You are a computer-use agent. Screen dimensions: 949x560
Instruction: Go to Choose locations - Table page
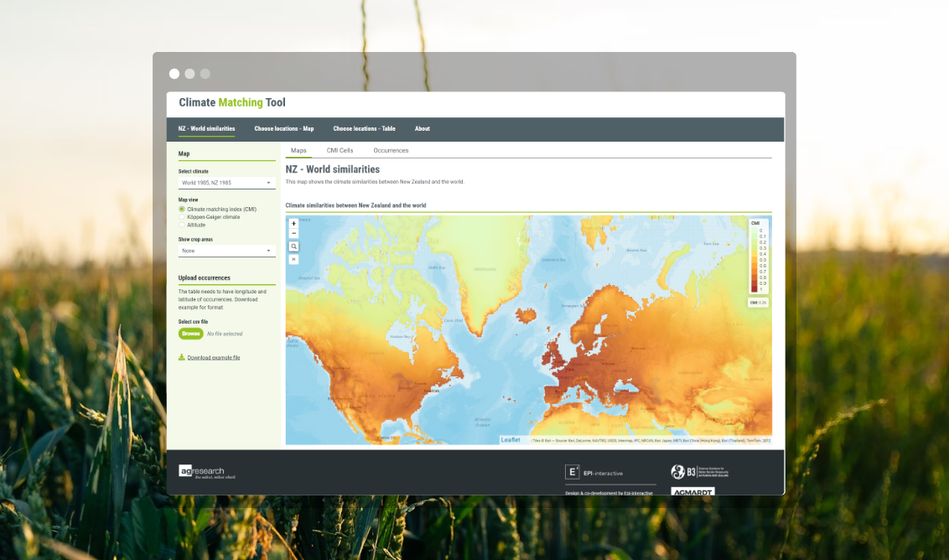365,128
